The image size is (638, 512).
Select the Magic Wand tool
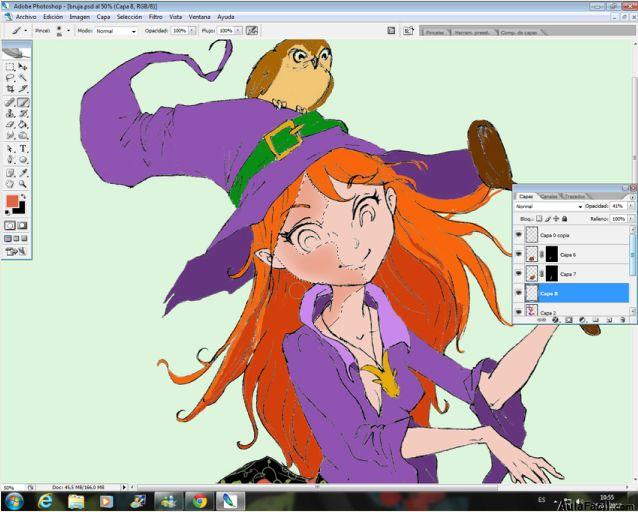click(23, 77)
